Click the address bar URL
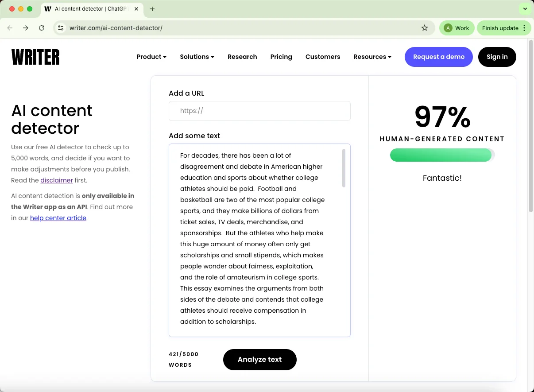 tap(116, 28)
